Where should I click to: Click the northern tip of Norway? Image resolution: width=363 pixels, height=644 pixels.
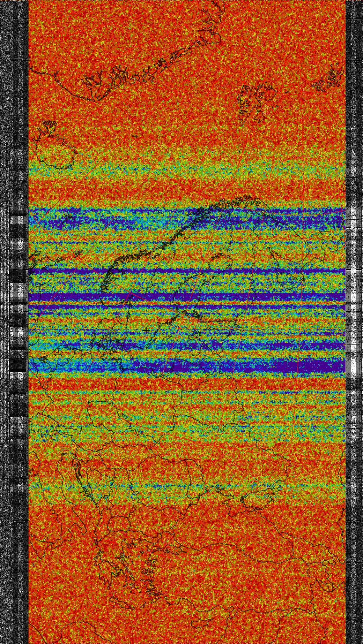(x=244, y=199)
